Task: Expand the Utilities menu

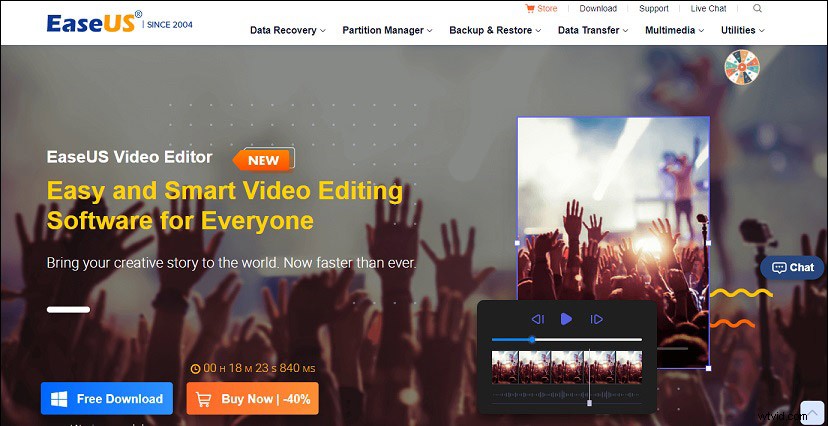Action: 743,31
